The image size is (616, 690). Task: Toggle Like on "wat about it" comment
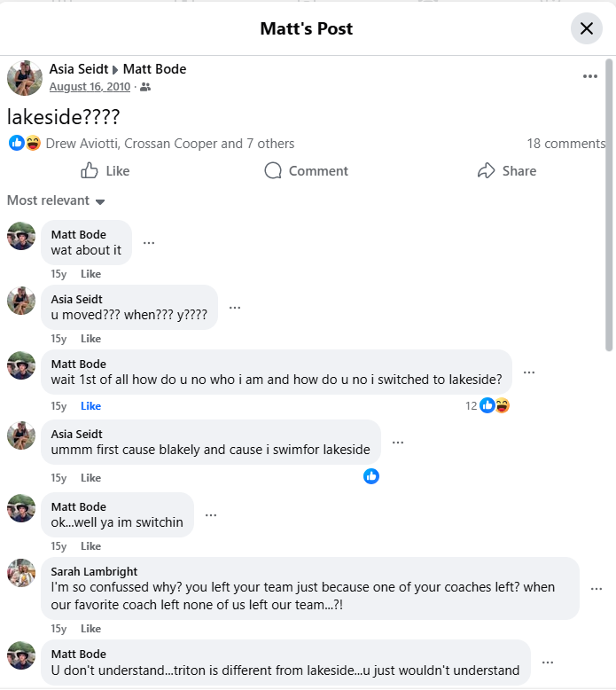pos(90,274)
